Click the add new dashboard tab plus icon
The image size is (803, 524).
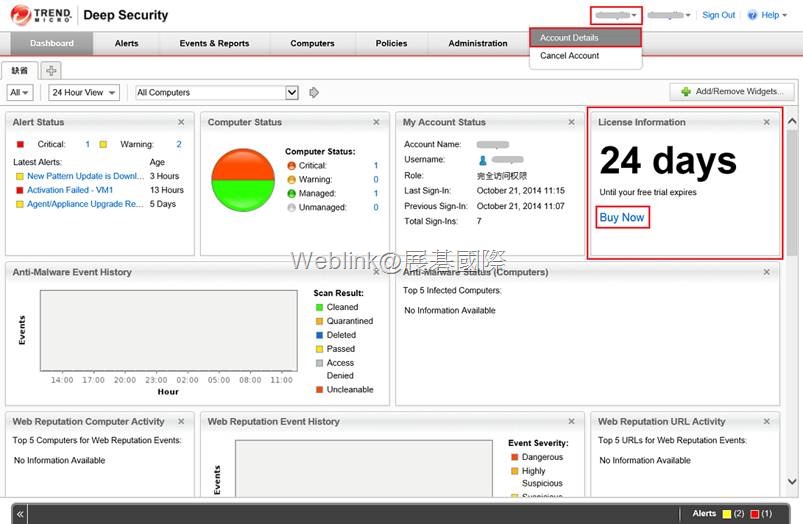51,70
